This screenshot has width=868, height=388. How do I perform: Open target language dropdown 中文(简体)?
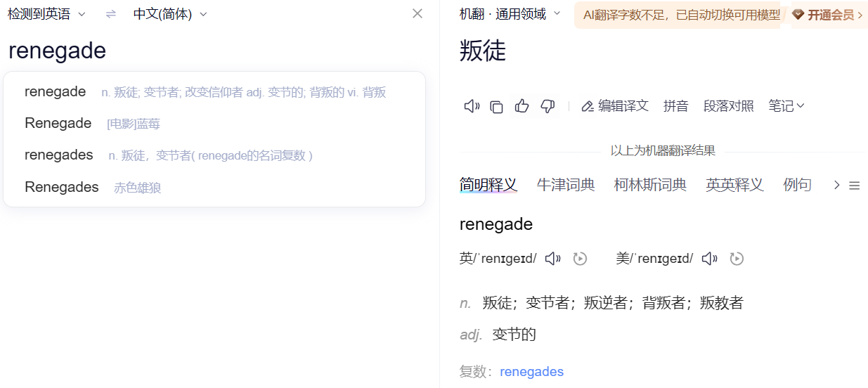coord(170,14)
